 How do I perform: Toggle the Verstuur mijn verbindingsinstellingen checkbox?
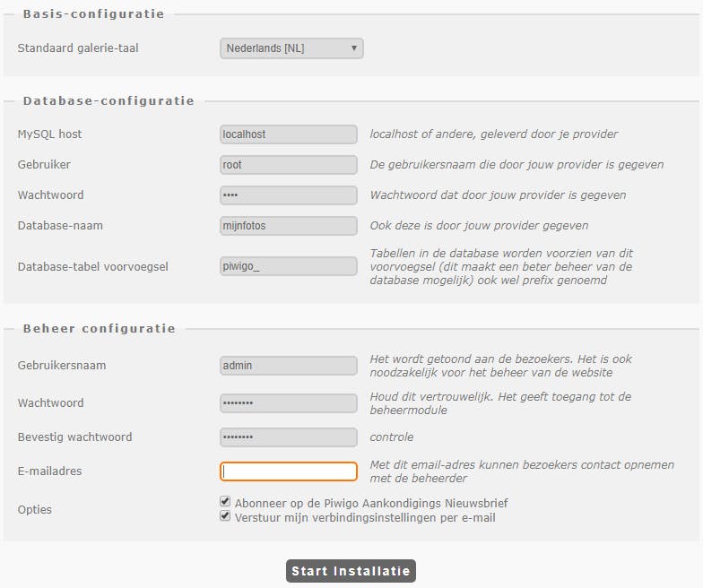225,517
